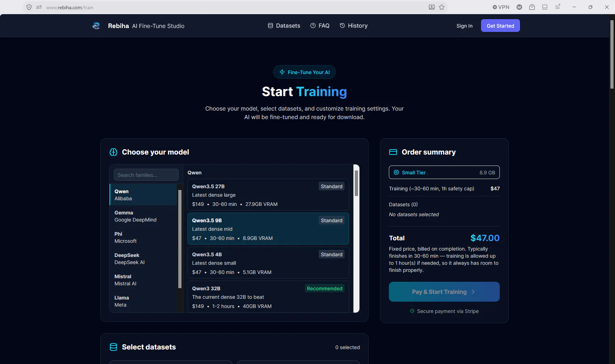Click Secure payment via Stripe text
615x364 pixels.
(448, 311)
